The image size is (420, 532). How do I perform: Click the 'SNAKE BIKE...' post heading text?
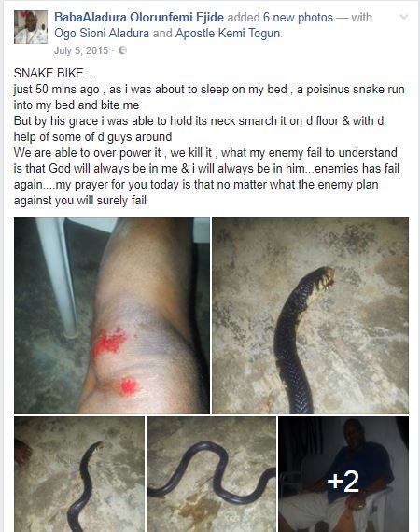(x=53, y=74)
